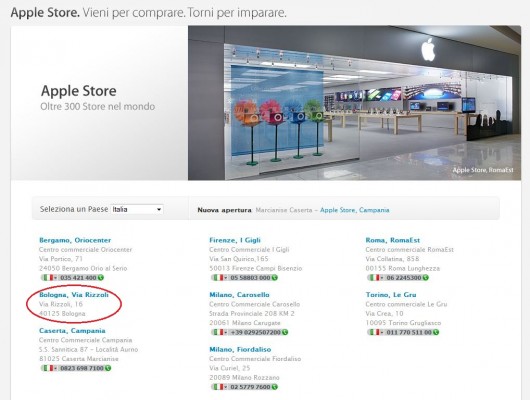Click the address Via Crea, 10
The height and width of the screenshot is (400, 530).
click(x=384, y=313)
